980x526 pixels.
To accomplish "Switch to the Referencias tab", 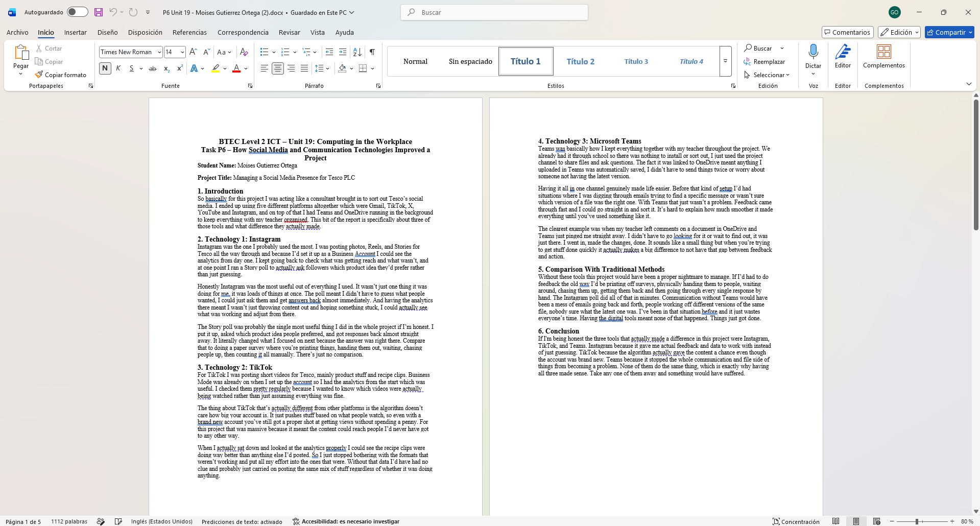I will coord(189,32).
